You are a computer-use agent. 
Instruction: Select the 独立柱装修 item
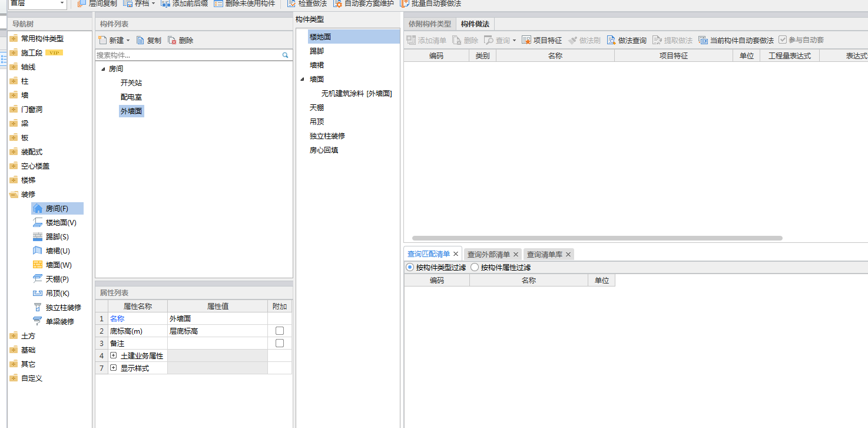57,307
